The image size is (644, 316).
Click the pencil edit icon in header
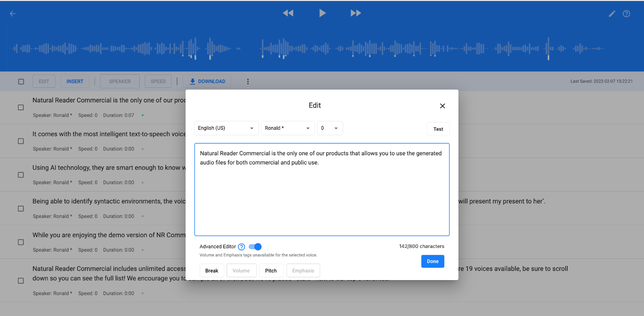[x=612, y=14]
